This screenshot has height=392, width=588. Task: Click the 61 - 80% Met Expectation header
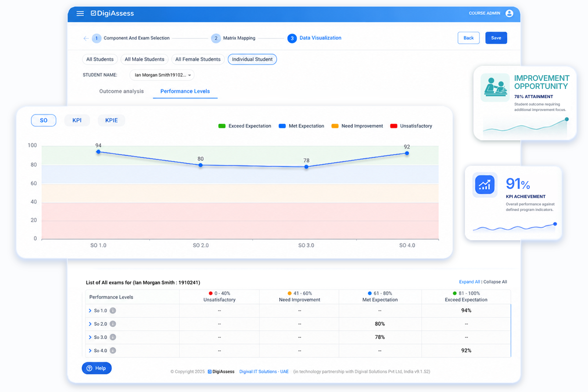[380, 296]
